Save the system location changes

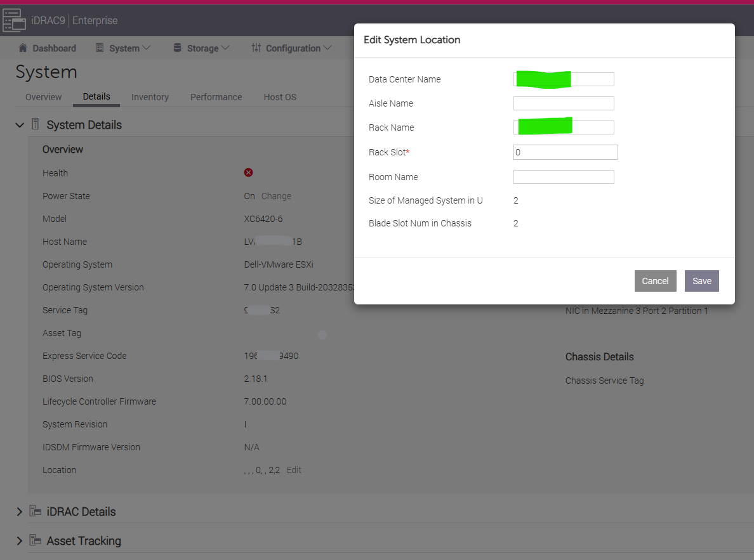701,281
